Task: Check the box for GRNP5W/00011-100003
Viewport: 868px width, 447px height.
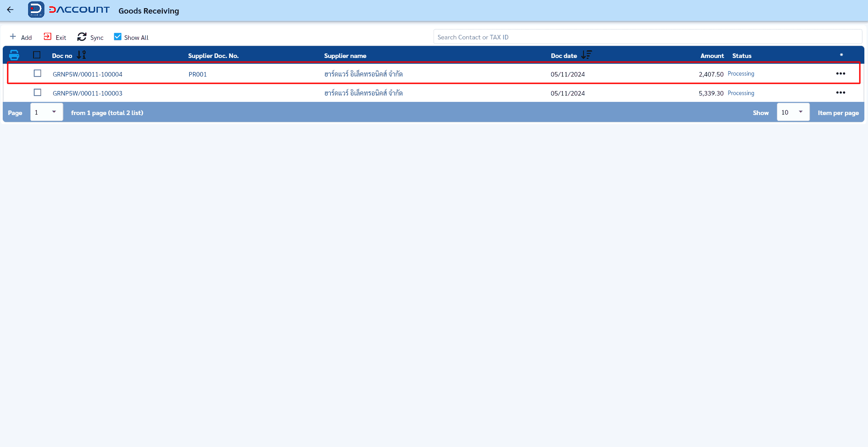Action: coord(38,92)
